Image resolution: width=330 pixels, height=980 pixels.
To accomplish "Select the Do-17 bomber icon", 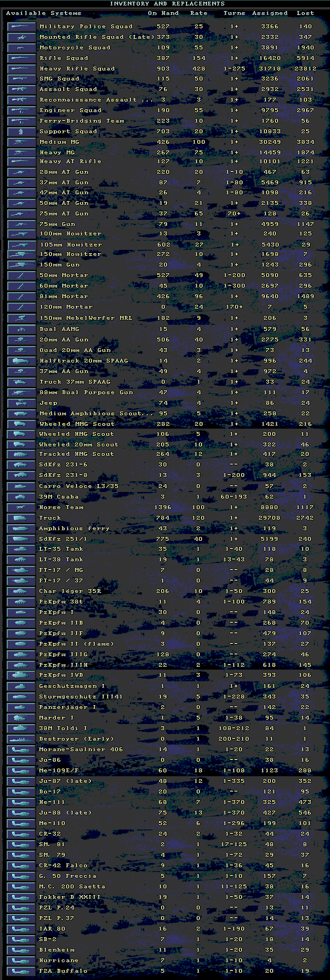I will [x=22, y=792].
